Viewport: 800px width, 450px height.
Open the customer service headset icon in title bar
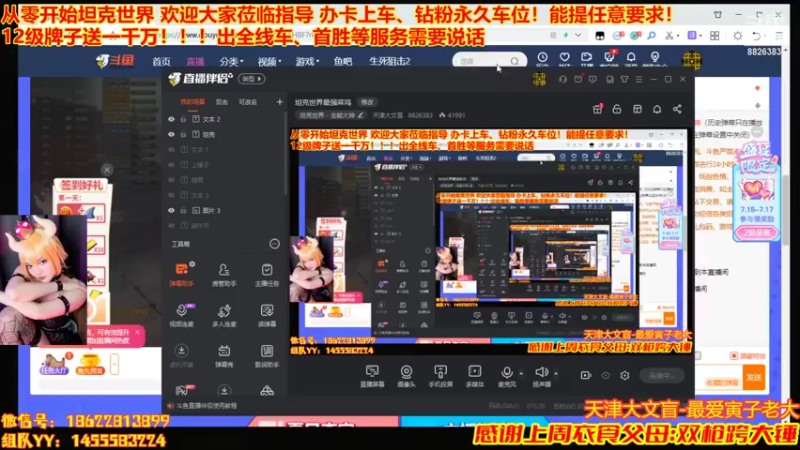click(563, 79)
